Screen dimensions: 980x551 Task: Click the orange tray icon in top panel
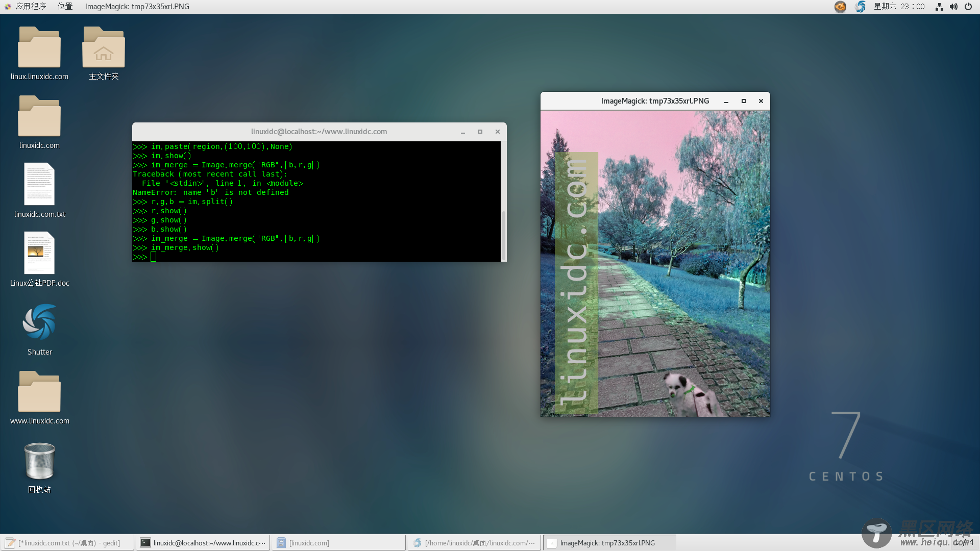tap(840, 7)
